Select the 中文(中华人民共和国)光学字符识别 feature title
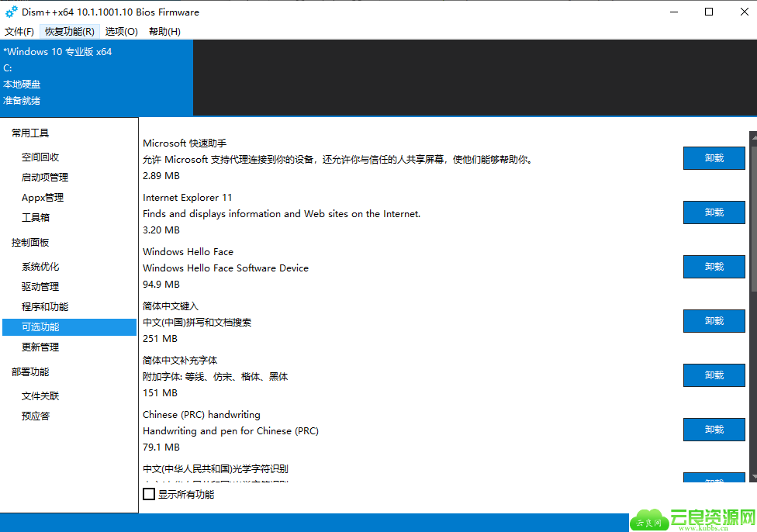The image size is (757, 532). click(x=216, y=468)
